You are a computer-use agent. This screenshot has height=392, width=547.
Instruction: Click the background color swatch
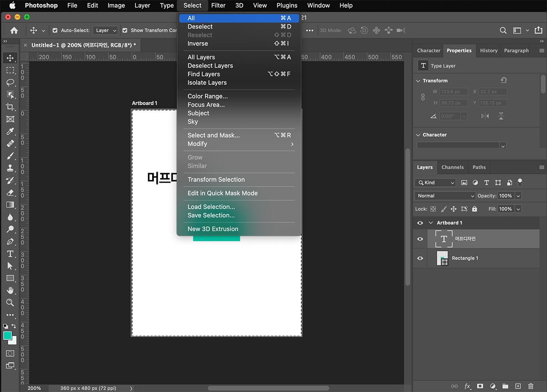pos(14,342)
